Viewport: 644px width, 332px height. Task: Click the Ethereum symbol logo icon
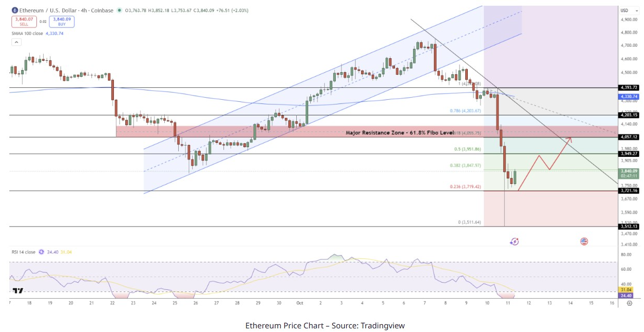click(x=15, y=10)
